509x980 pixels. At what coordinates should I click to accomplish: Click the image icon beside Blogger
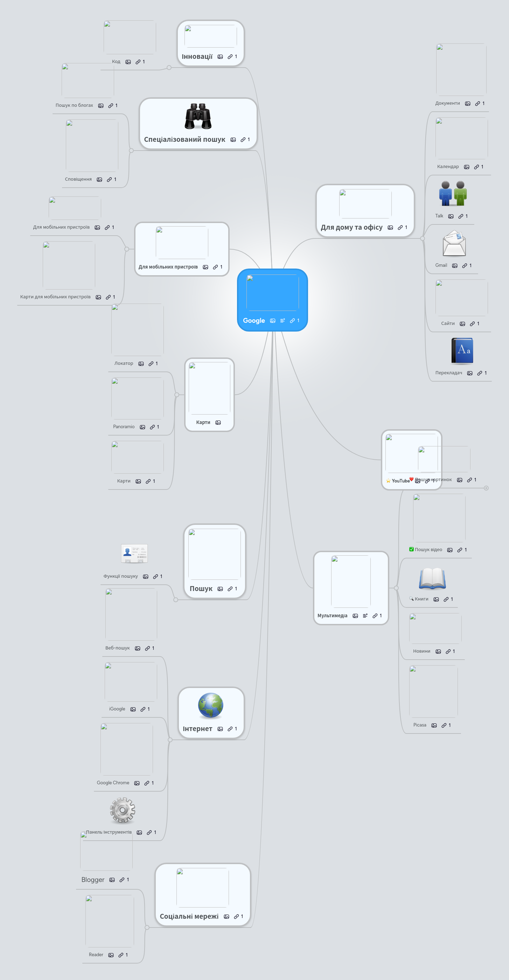click(x=112, y=880)
